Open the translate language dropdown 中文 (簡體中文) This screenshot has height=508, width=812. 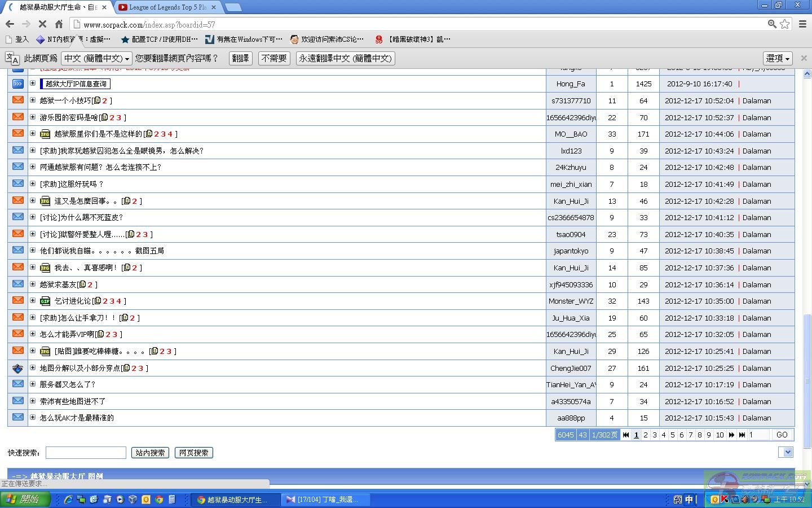click(x=96, y=59)
